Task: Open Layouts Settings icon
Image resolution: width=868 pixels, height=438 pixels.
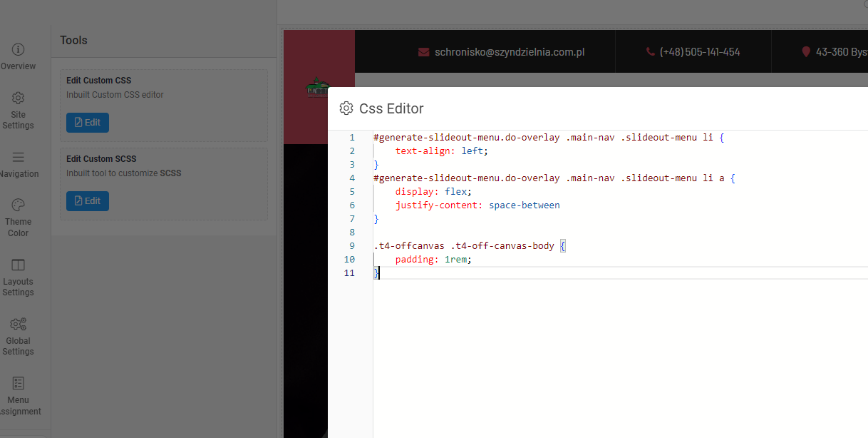Action: point(19,265)
